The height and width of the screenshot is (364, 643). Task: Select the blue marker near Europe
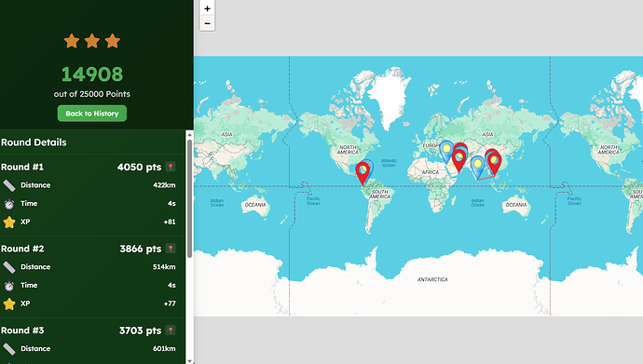point(446,151)
